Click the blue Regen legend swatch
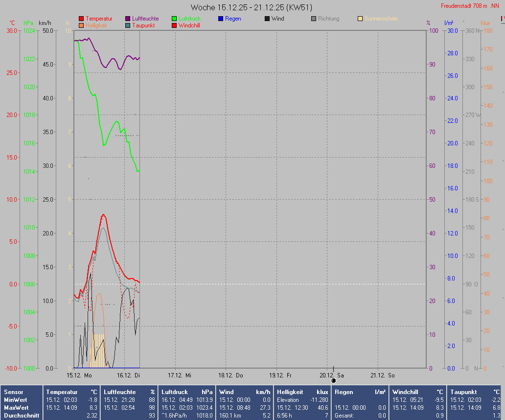Screen dimensions: 505x420 coord(221,19)
